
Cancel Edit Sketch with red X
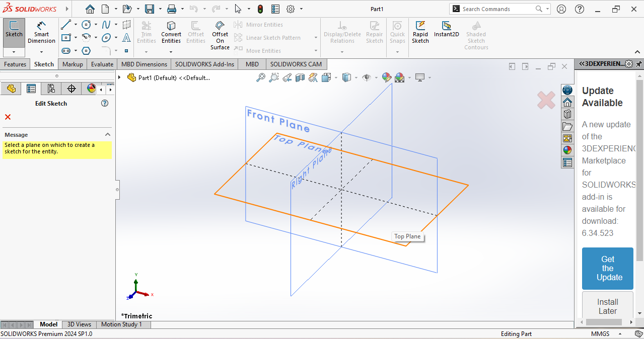point(8,117)
